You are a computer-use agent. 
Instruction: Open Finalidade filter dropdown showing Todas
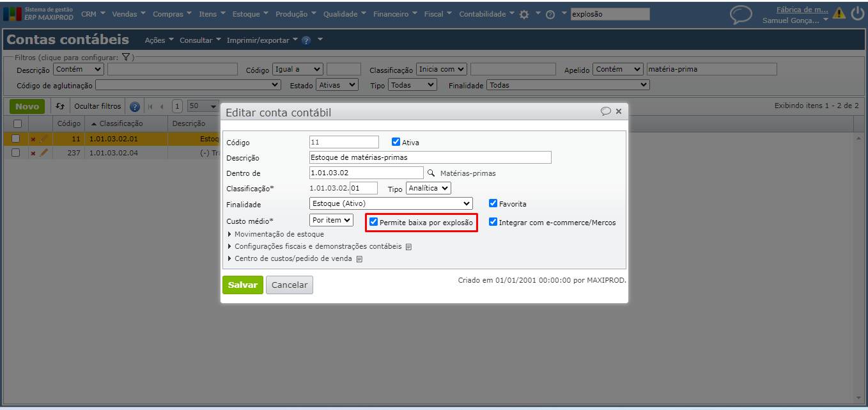568,84
